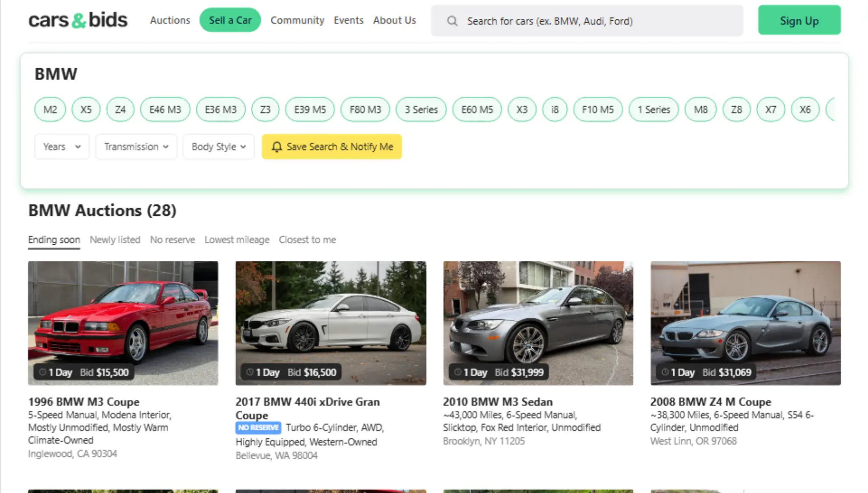
Task: Select the F80 M3 model chip
Action: pyautogui.click(x=365, y=109)
